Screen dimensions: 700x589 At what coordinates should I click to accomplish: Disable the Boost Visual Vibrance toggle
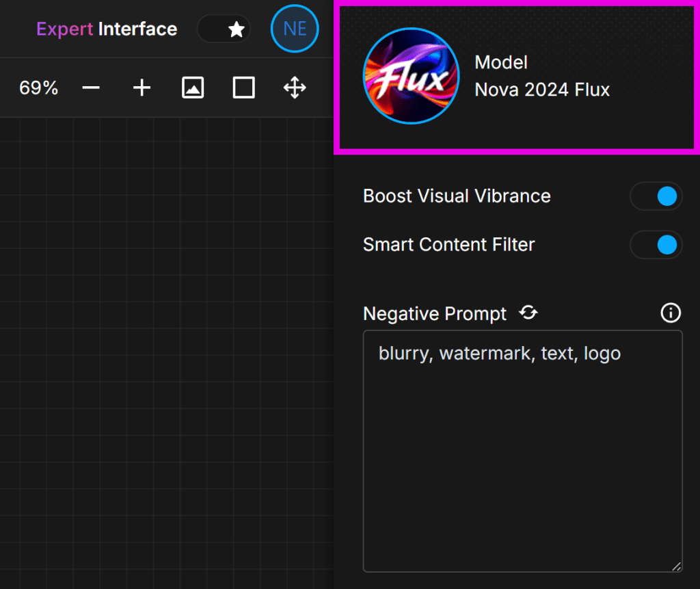point(656,196)
